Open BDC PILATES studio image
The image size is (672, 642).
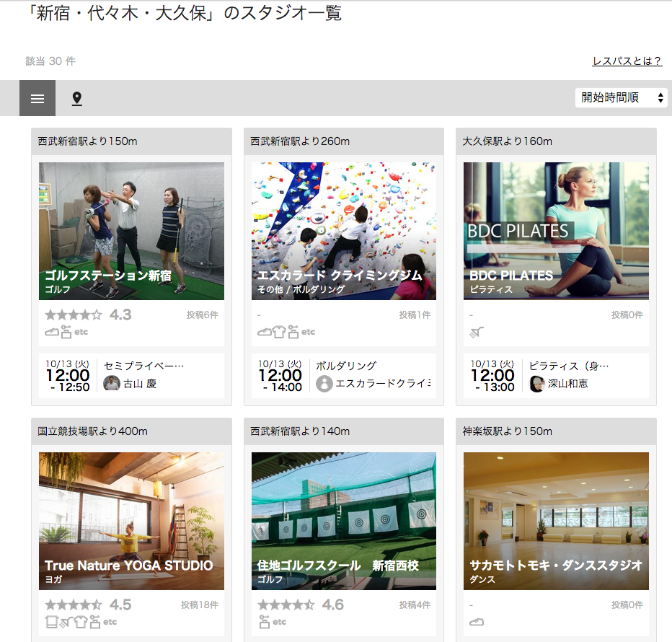(x=556, y=231)
